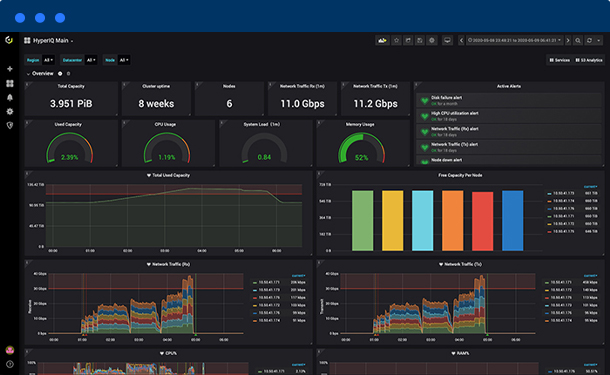Toggle 10.50.41.176 series in Free Capacity legend

563,209
